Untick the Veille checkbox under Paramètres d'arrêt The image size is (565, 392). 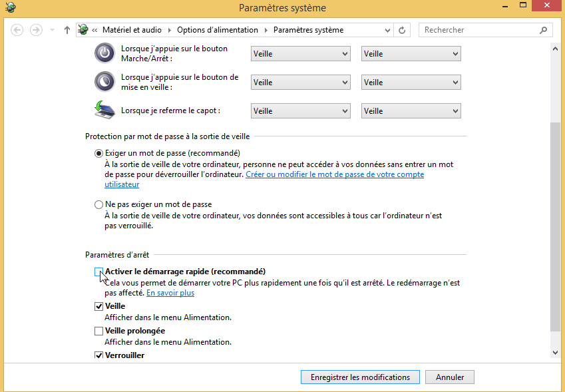[98, 306]
